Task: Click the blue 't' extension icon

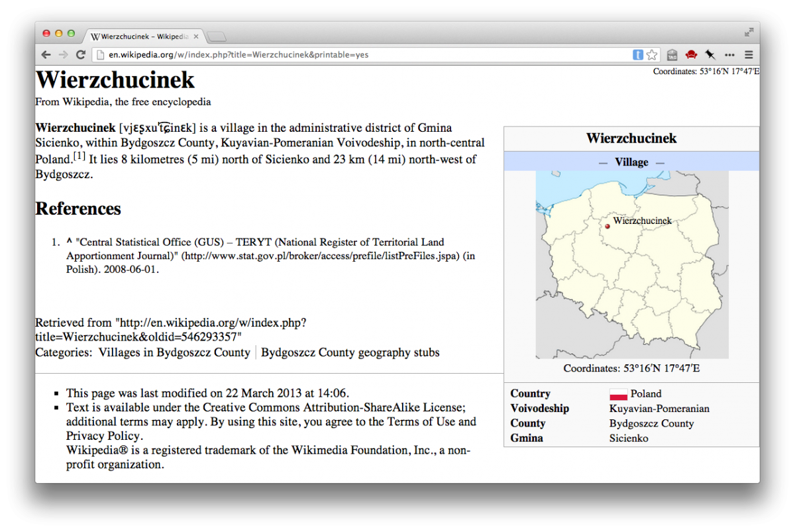Action: click(x=638, y=55)
